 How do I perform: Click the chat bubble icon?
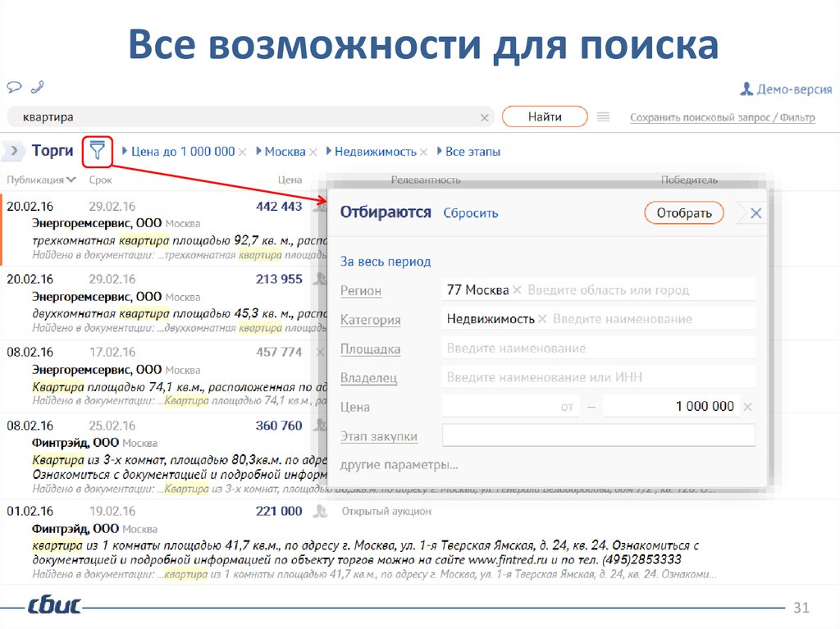[x=15, y=87]
